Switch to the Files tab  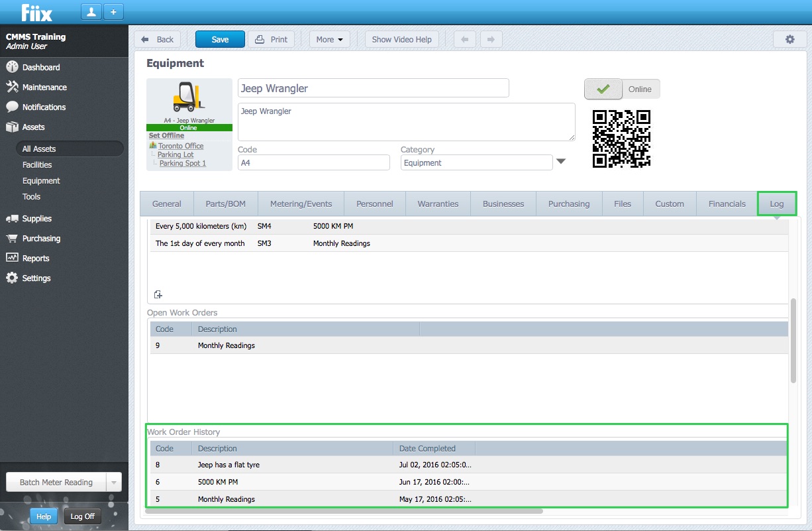(x=623, y=204)
